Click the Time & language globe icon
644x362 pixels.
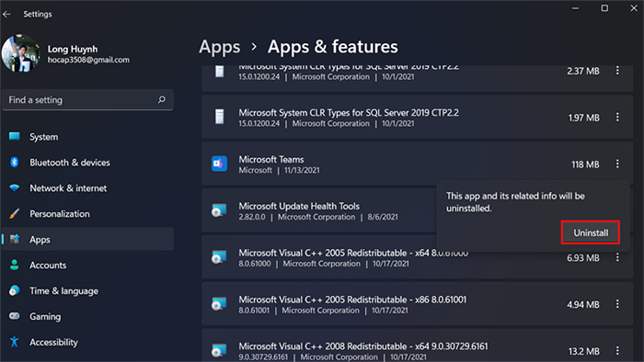[15, 290]
